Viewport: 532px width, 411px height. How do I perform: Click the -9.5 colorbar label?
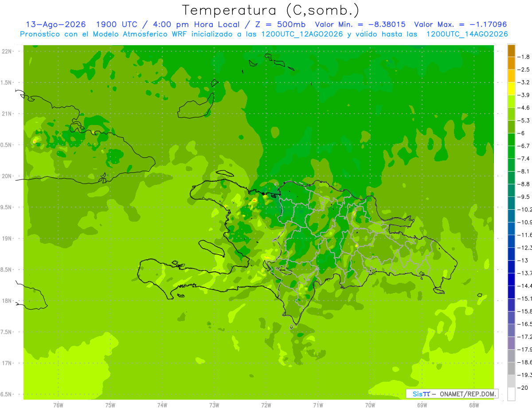[523, 197]
